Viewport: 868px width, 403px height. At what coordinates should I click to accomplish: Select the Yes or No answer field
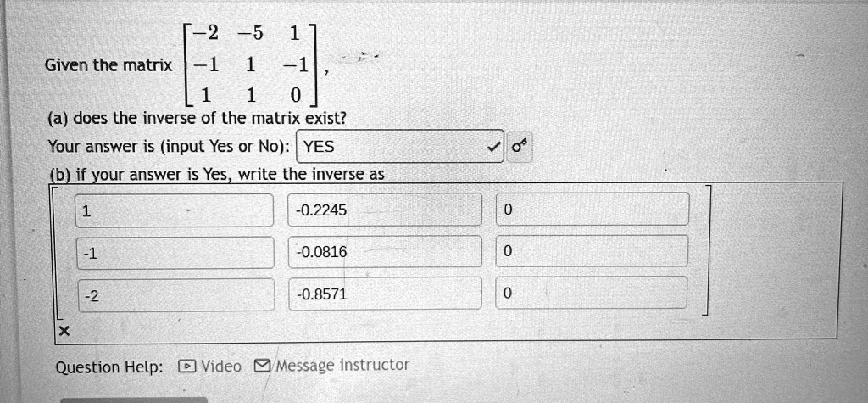400,146
